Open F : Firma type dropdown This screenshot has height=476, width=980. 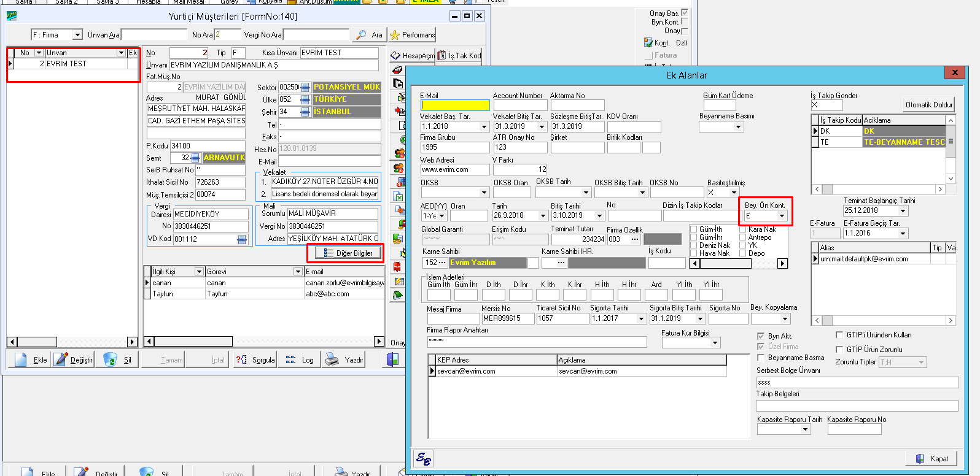77,35
